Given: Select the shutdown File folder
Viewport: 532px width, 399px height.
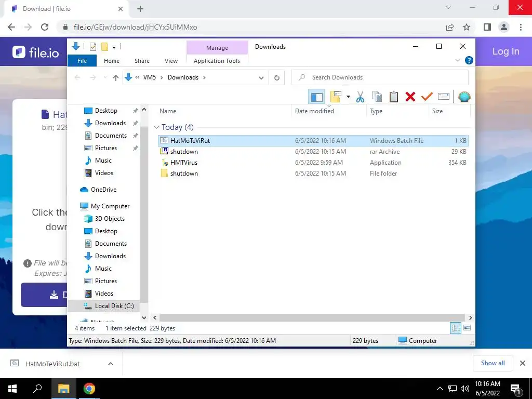Looking at the screenshot, I should point(313,174).
